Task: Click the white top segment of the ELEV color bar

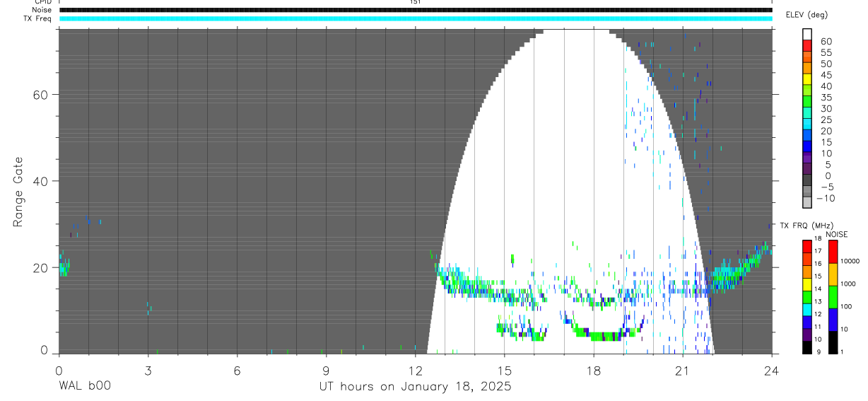Action: coord(807,35)
